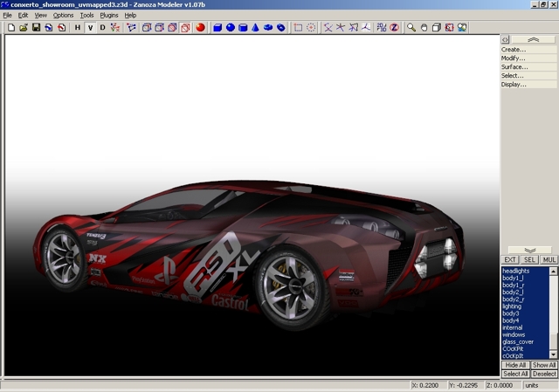Viewport: 559px width, 392px height.
Task: Select glass_cover in the object list
Action: click(x=518, y=341)
